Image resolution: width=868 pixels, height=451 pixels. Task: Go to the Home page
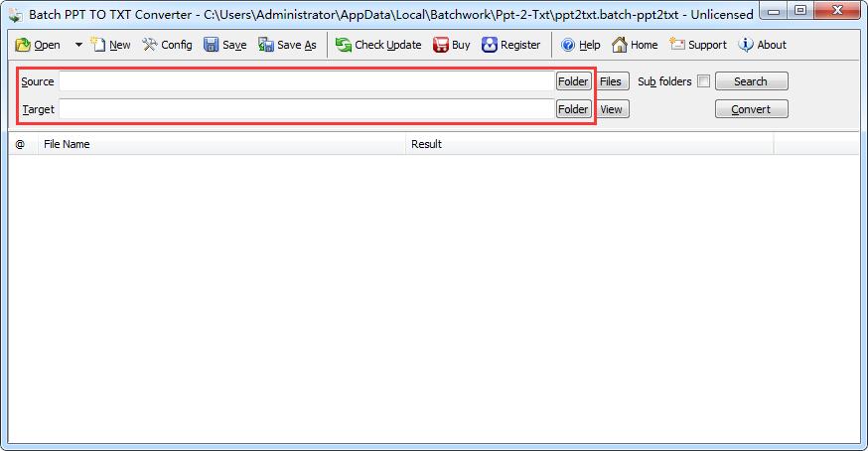coord(635,45)
